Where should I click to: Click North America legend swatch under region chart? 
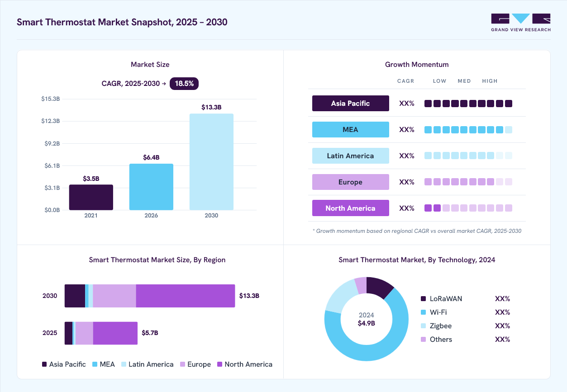[x=220, y=364]
